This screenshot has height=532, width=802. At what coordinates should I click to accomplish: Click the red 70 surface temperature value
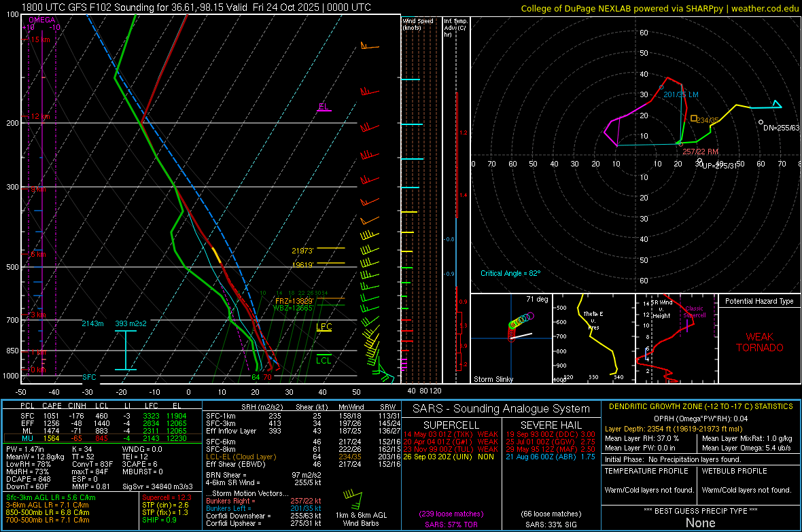coord(268,377)
